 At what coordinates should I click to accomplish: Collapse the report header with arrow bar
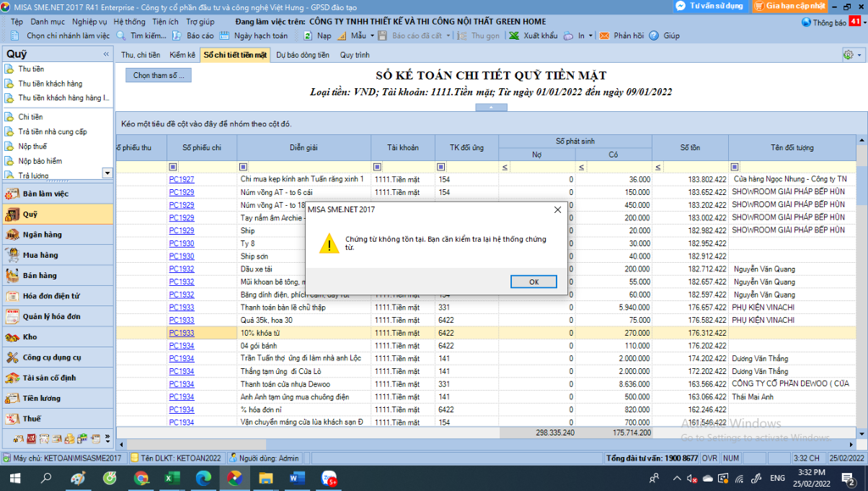(491, 108)
